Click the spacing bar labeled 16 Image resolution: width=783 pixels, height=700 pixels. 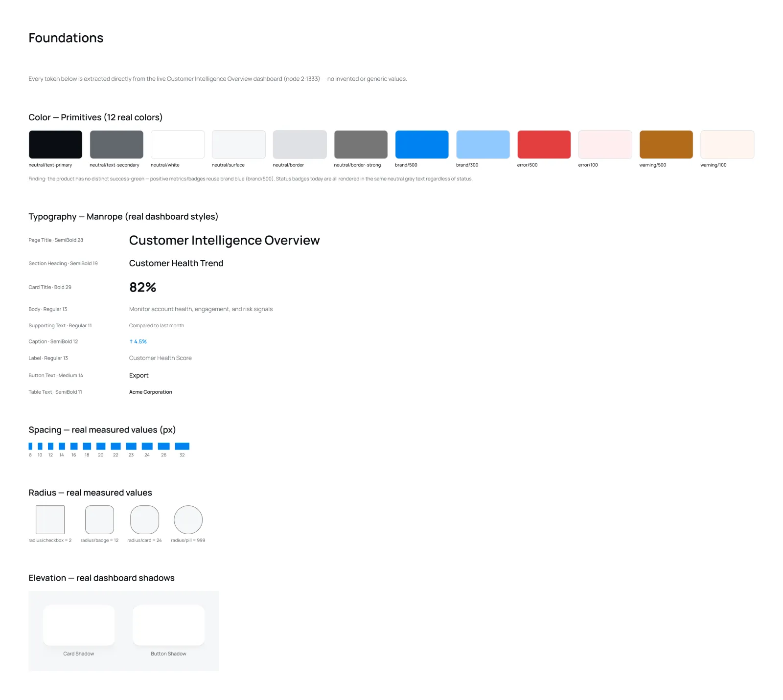(x=74, y=446)
